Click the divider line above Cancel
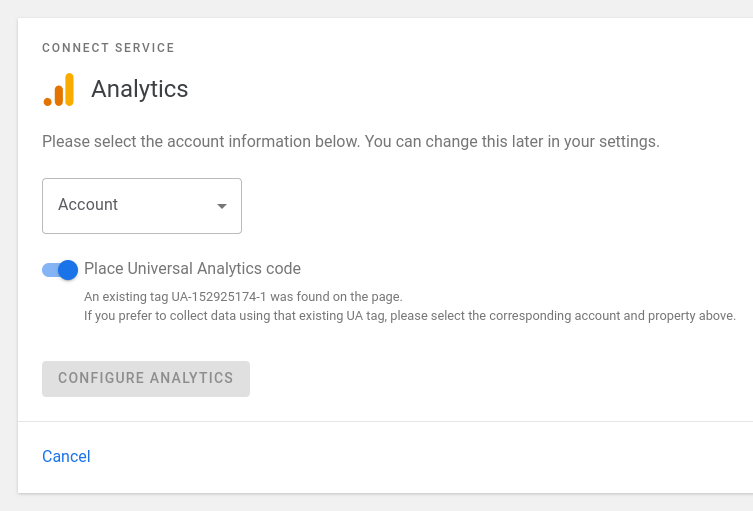 (x=385, y=421)
